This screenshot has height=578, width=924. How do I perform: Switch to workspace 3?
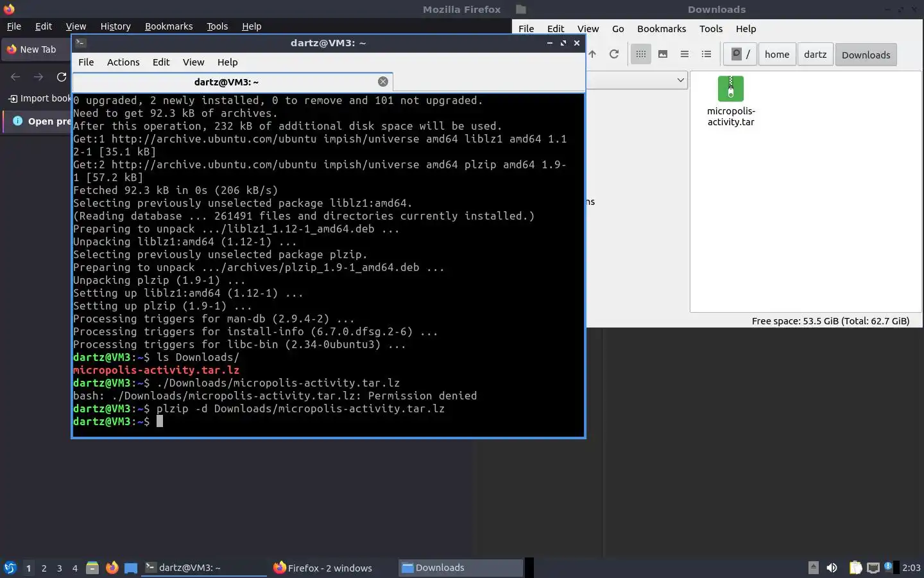coord(60,568)
